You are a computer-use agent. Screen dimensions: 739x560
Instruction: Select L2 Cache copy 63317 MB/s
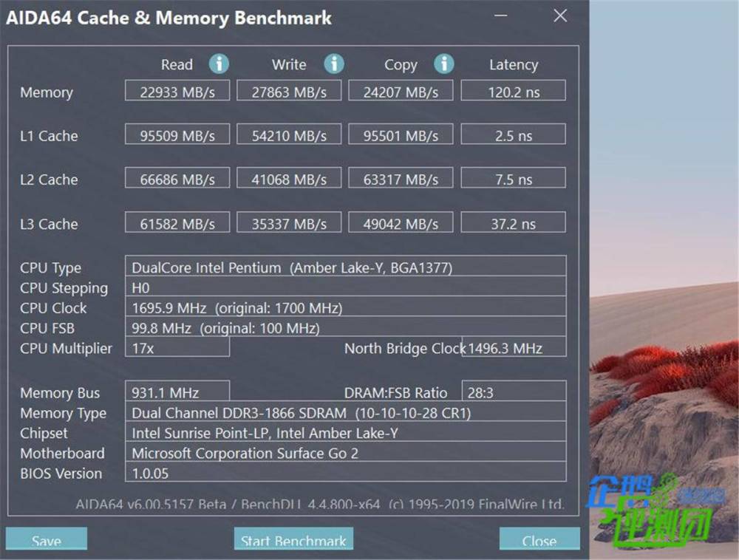coord(401,178)
